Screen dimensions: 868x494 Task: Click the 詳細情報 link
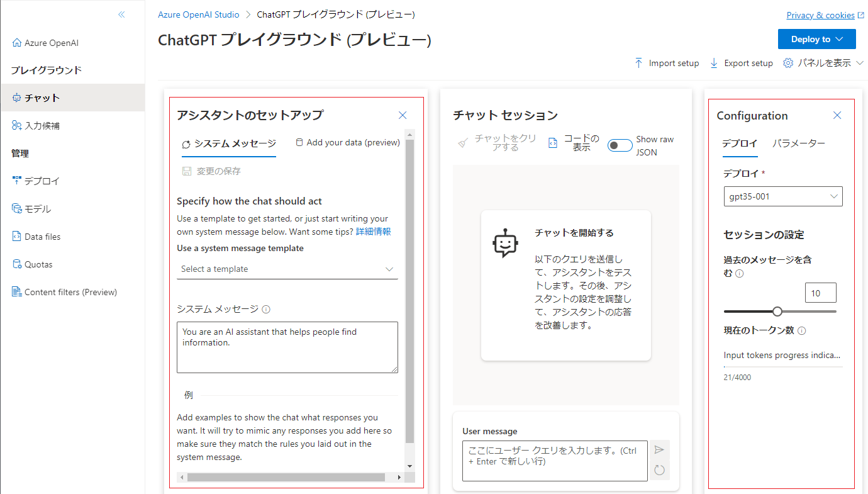coord(374,232)
